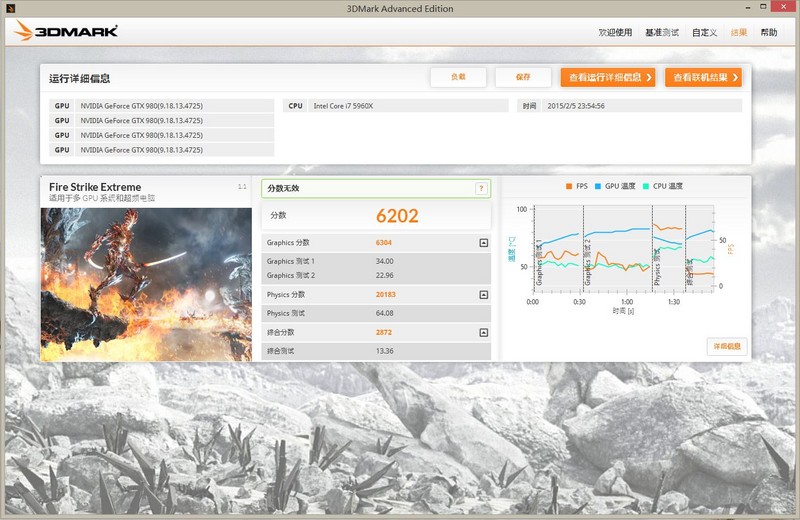Screen dimensions: 800x520
Task: Click the Physics score value 20183
Action: coord(386,295)
